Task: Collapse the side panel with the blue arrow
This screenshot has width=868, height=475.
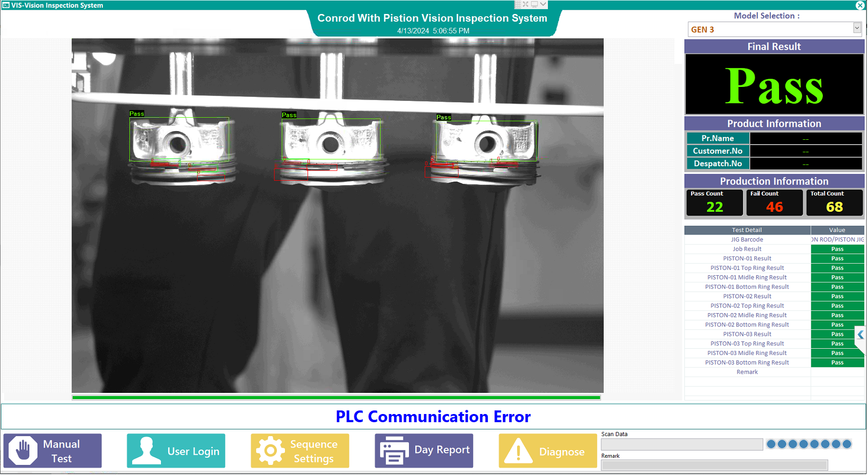Action: pyautogui.click(x=860, y=335)
